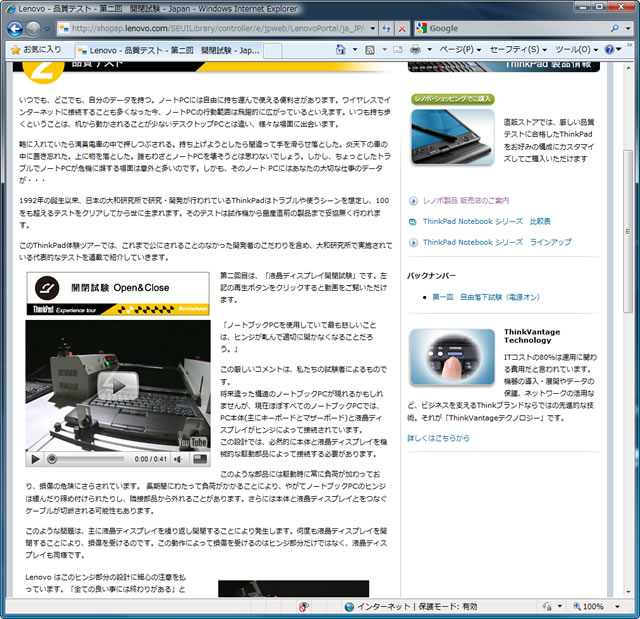The height and width of the screenshot is (619, 640).
Task: Open the ツール(O) menu
Action: coord(577,50)
